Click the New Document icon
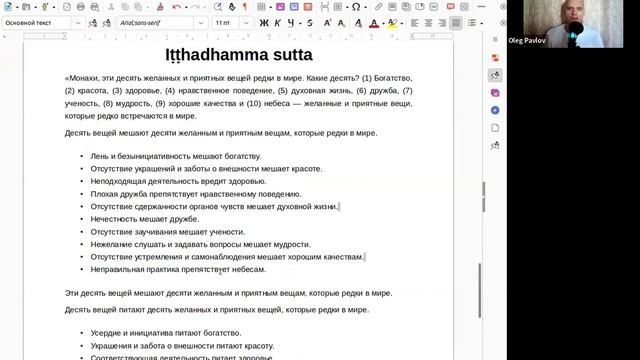 coord(8,7)
